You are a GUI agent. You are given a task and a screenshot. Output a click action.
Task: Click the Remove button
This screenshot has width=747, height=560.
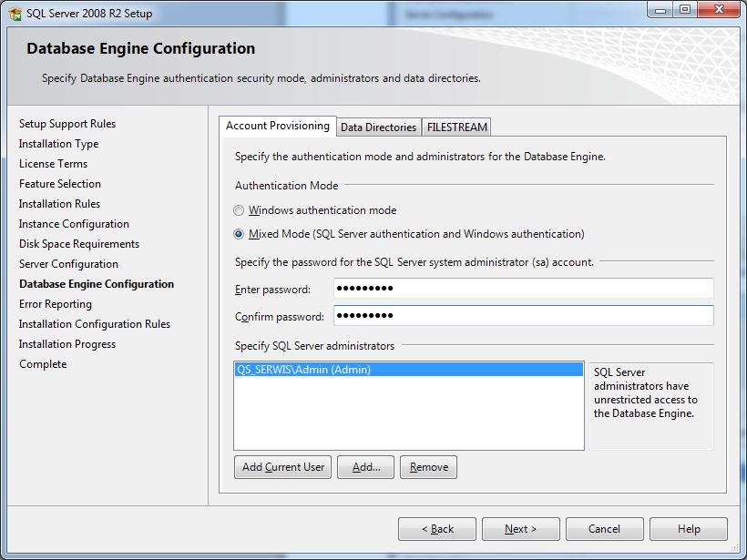[429, 467]
